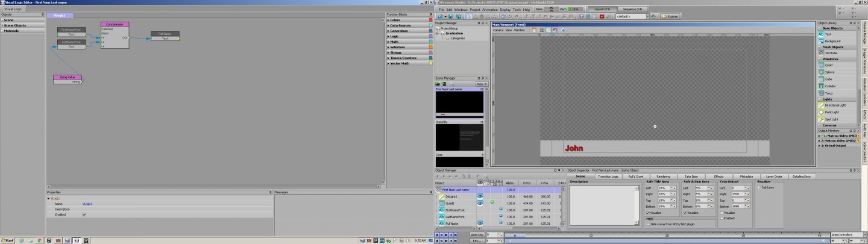The image size is (868, 244).
Task: Click the 3D Model mesh object icon
Action: pos(821,53)
